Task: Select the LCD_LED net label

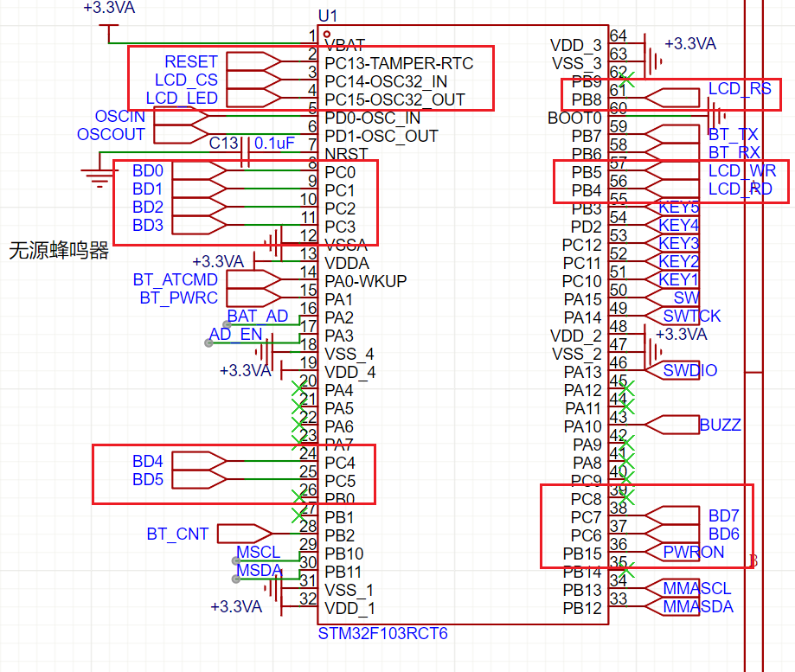Action: click(182, 99)
